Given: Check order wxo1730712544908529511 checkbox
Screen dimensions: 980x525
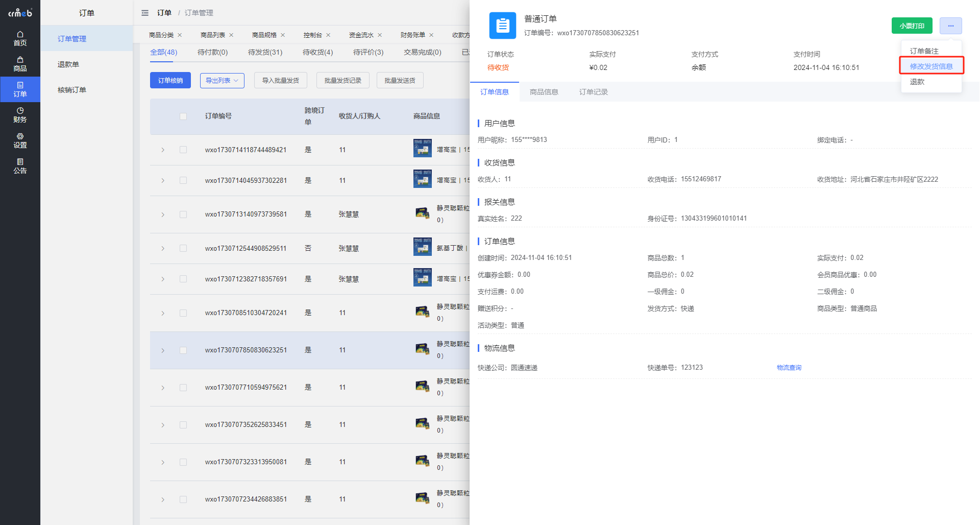Looking at the screenshot, I should coord(183,248).
